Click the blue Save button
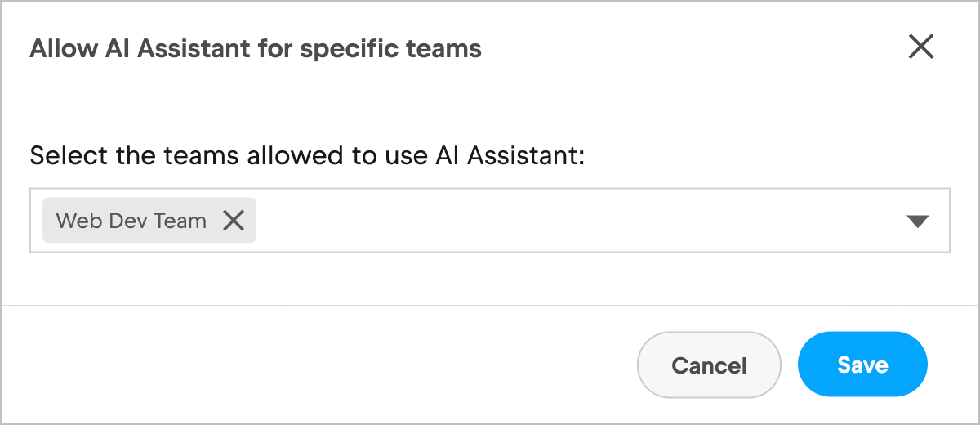 click(x=862, y=365)
